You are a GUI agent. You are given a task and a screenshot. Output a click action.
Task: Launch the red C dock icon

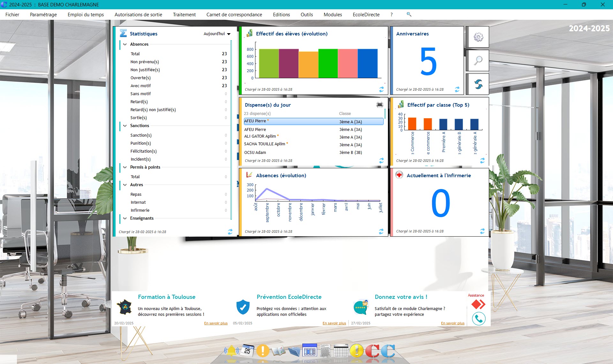pyautogui.click(x=372, y=351)
